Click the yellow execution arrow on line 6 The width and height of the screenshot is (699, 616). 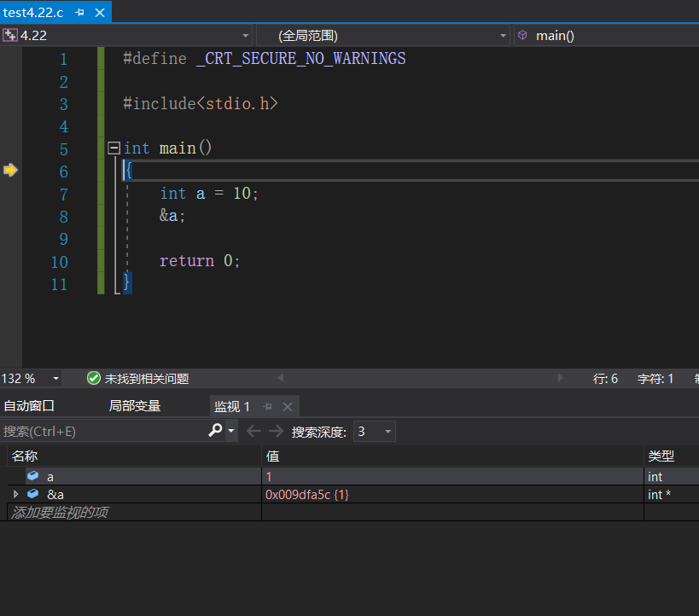pos(10,170)
